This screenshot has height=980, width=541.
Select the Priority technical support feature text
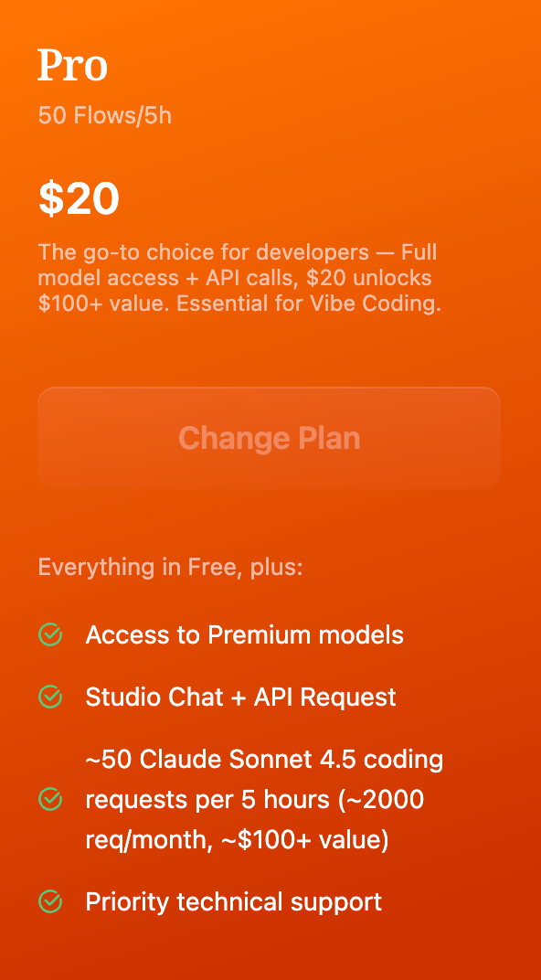[x=233, y=901]
